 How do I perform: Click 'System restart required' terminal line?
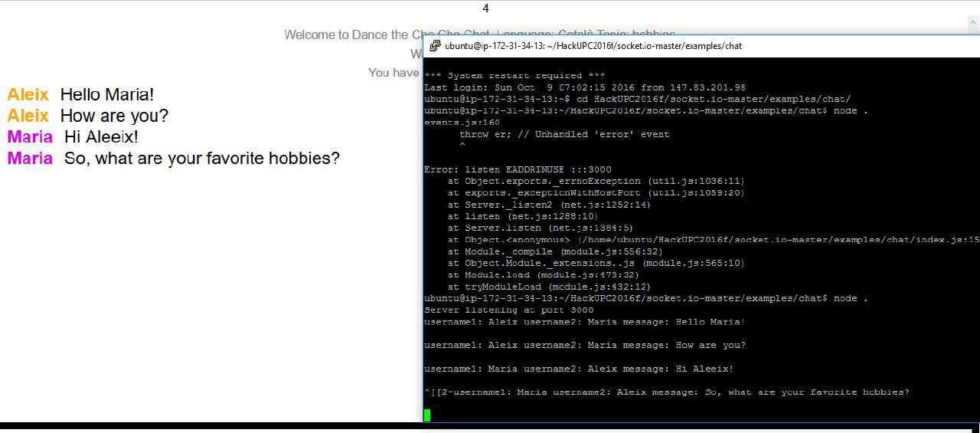tap(514, 76)
